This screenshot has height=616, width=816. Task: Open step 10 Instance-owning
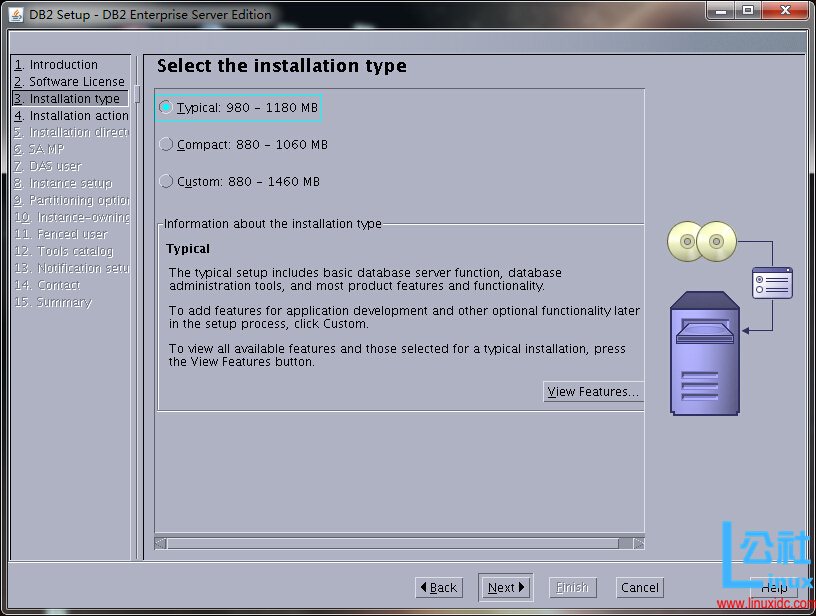(71, 217)
